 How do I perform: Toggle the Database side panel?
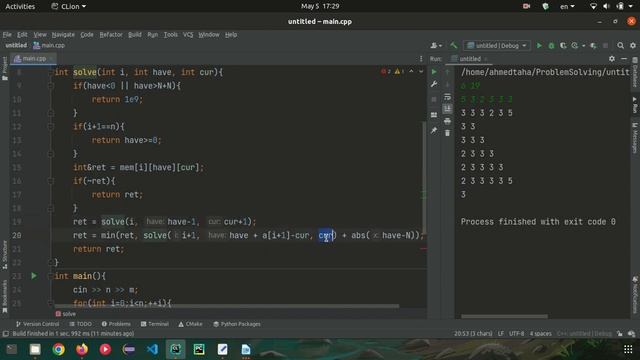click(x=635, y=72)
